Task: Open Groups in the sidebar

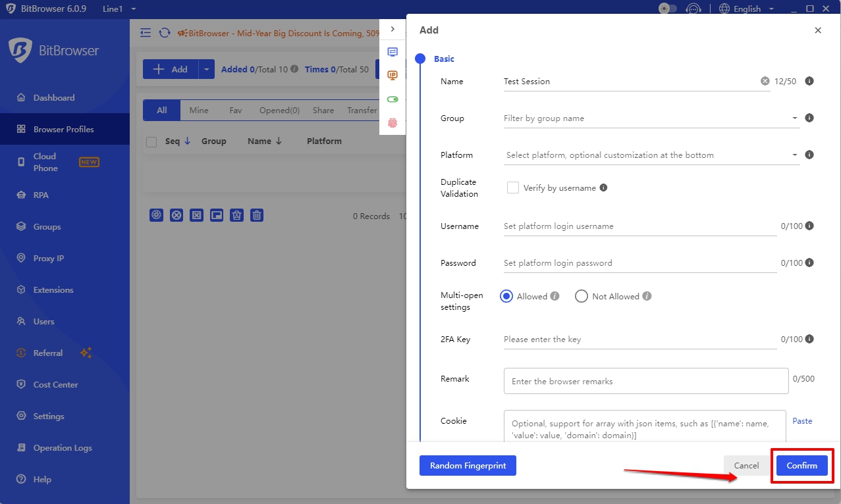Action: click(65, 226)
